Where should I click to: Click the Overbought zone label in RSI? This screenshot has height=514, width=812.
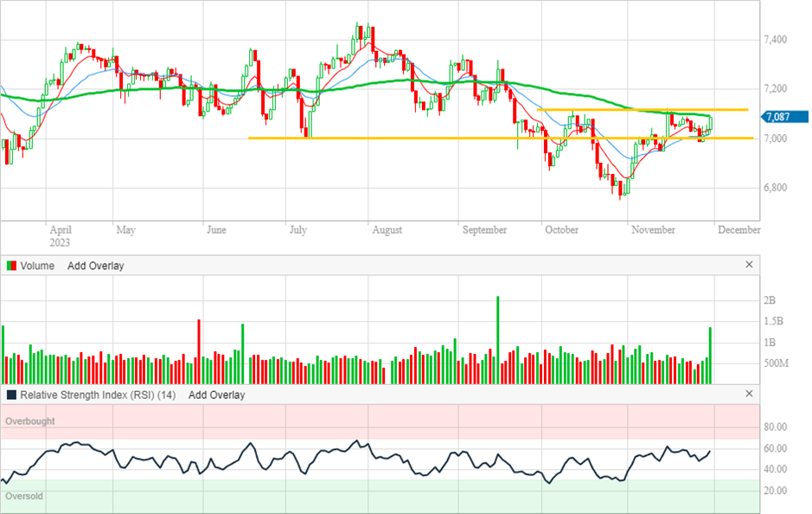pos(30,421)
